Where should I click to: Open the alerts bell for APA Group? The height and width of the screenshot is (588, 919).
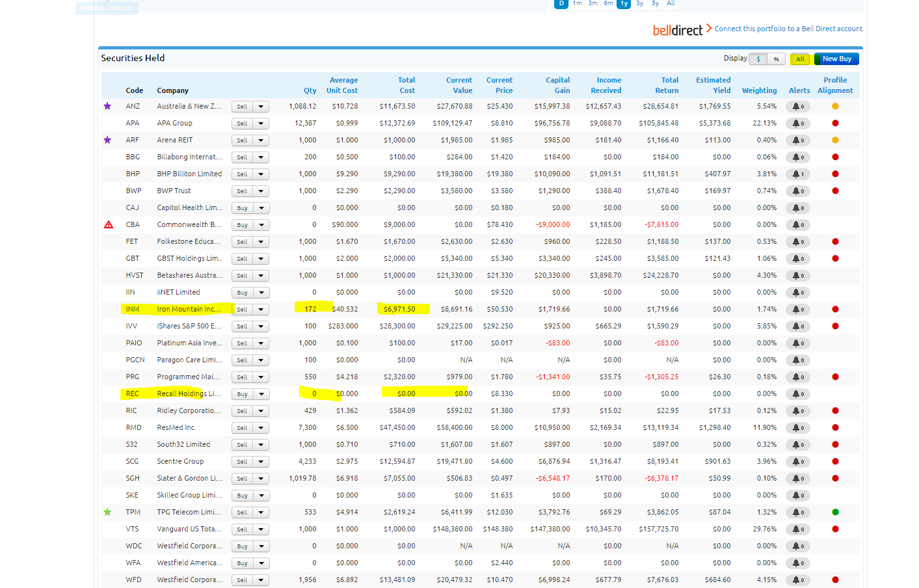tap(798, 124)
